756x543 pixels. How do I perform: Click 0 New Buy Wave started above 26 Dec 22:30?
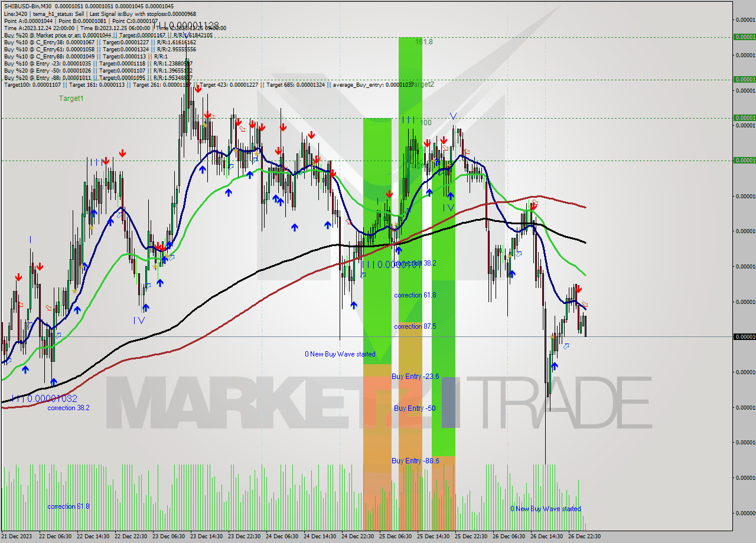pyautogui.click(x=546, y=509)
